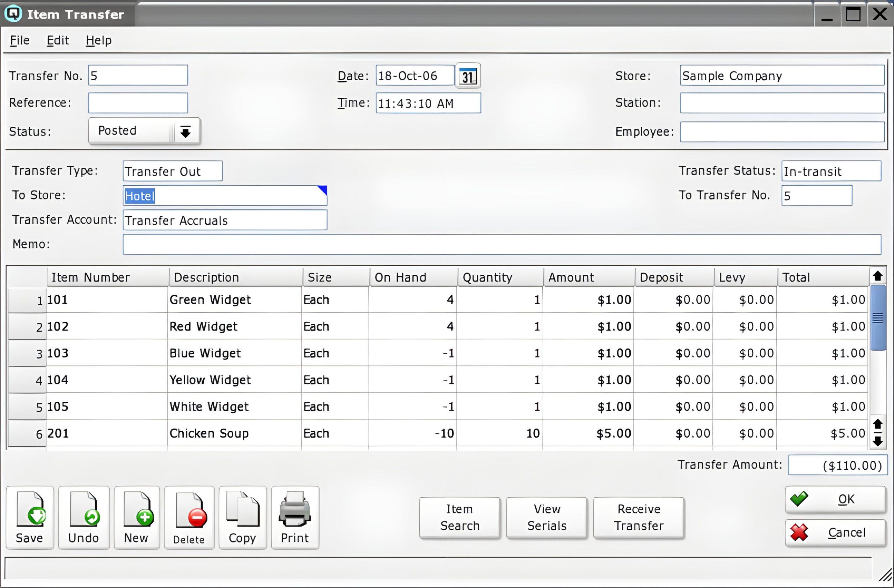Click the Yellow Widget description cell
This screenshot has height=588, width=894.
coord(234,380)
